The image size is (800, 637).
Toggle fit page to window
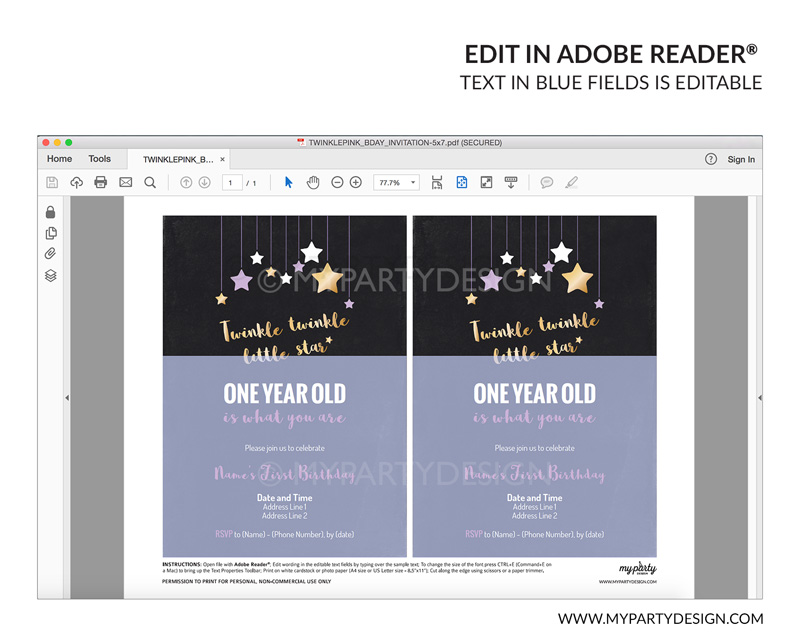click(x=462, y=183)
